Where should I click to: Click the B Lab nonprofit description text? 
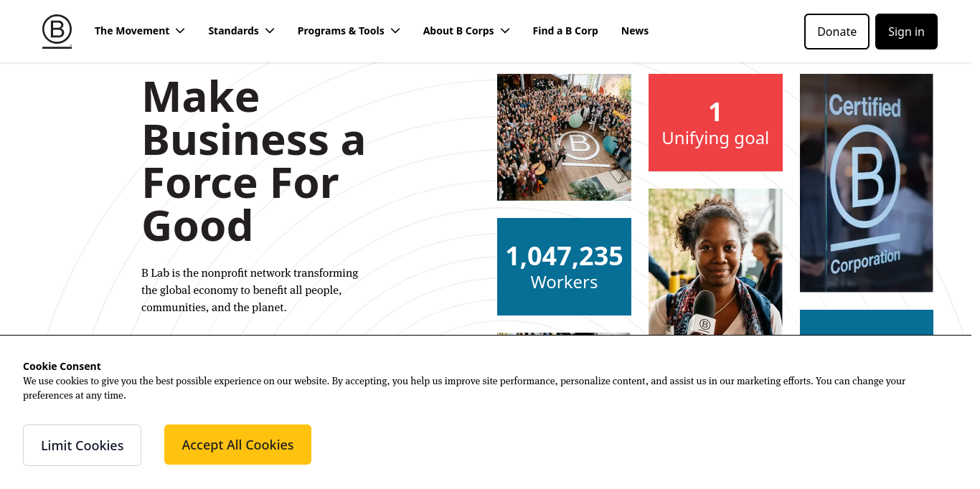pyautogui.click(x=250, y=290)
